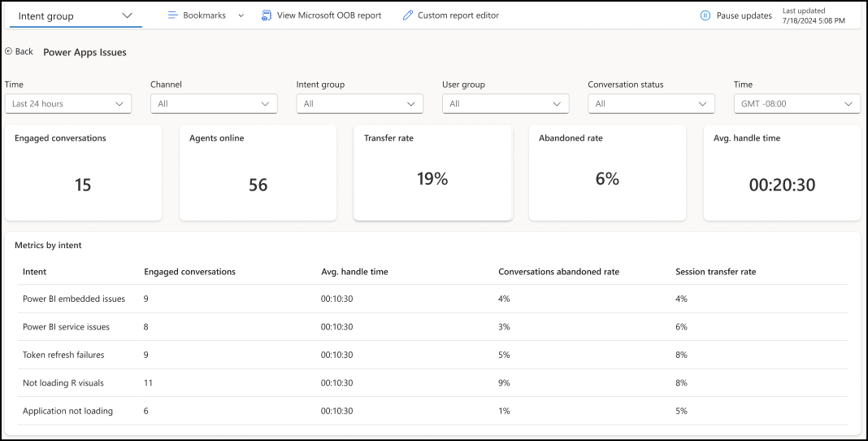The image size is (868, 441).
Task: Expand the Channel filter dropdown
Action: (214, 103)
